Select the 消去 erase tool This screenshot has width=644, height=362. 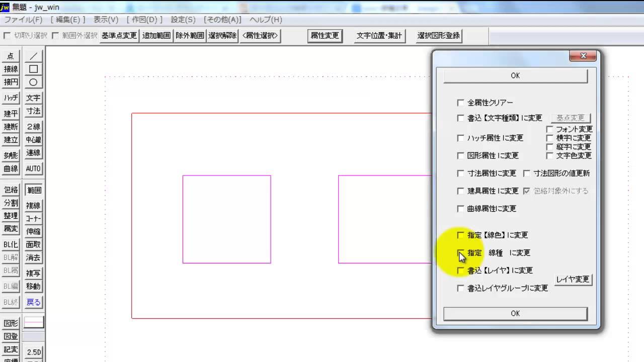pyautogui.click(x=33, y=258)
